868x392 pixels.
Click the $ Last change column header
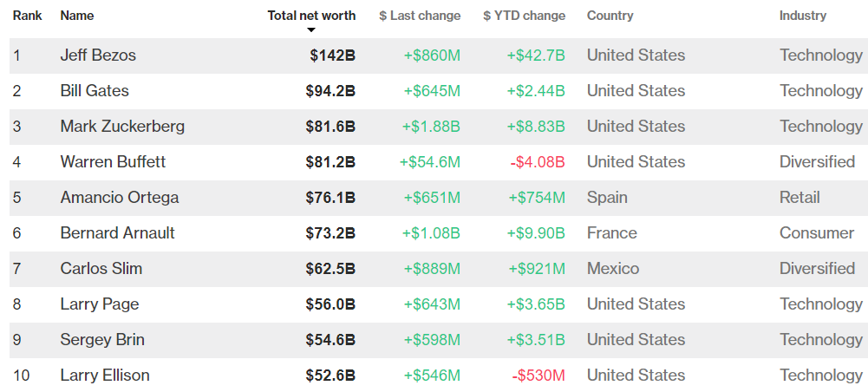pyautogui.click(x=420, y=16)
